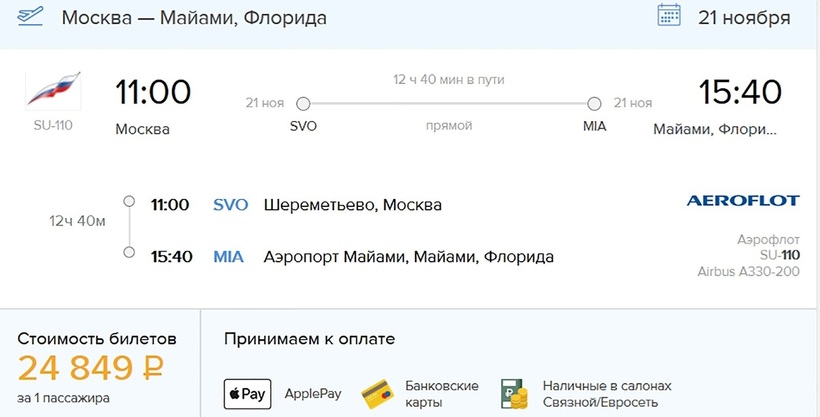This screenshot has height=417, width=820.
Task: Click the 15:40 arrival node in itinerary
Action: pos(128,254)
